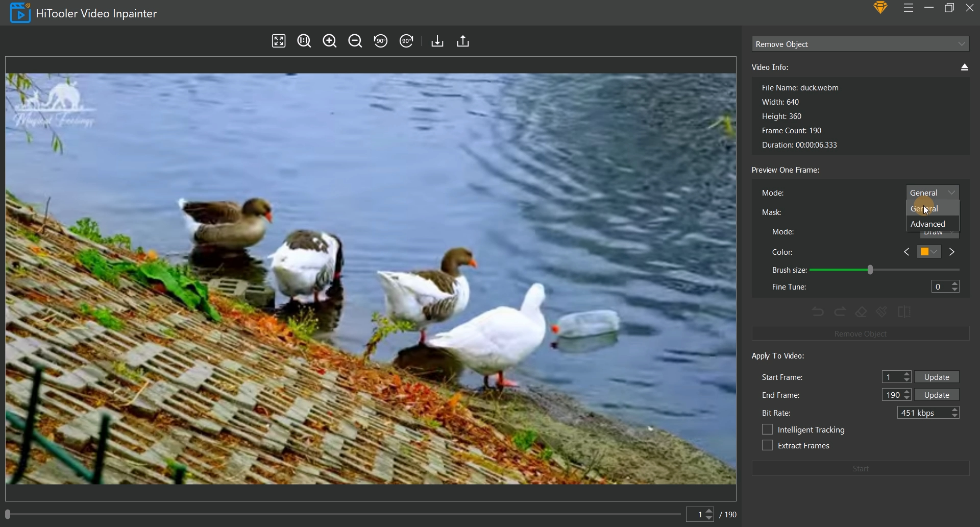Zoom out using the magnifier minus icon
980x527 pixels.
tap(355, 41)
